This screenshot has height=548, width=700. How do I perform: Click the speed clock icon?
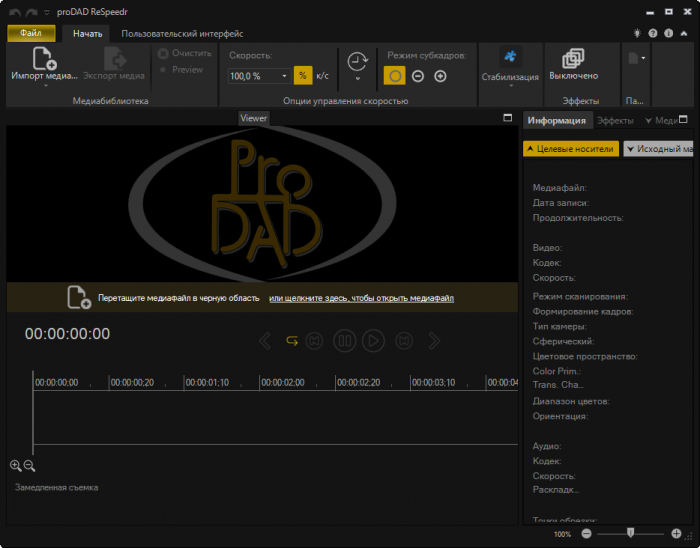pos(356,62)
